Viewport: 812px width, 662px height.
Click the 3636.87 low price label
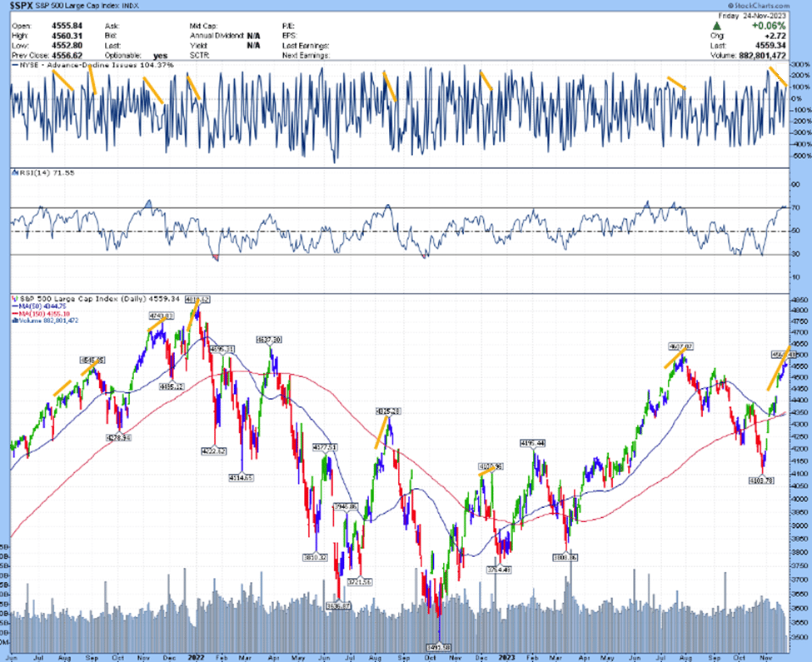point(338,605)
